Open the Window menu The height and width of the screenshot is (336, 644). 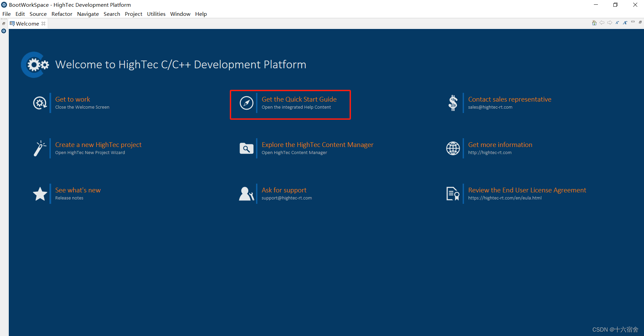click(x=180, y=14)
